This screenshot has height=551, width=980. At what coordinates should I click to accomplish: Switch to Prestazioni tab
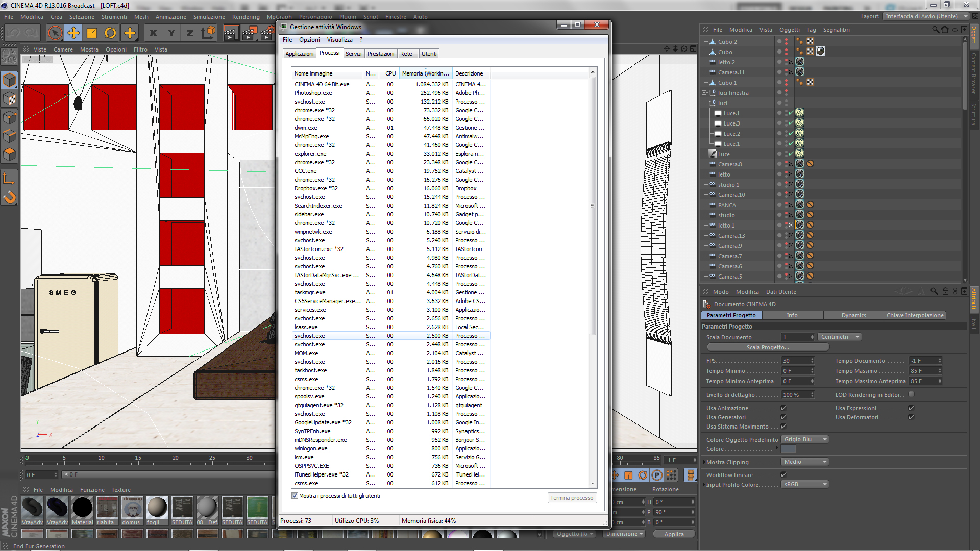click(380, 54)
